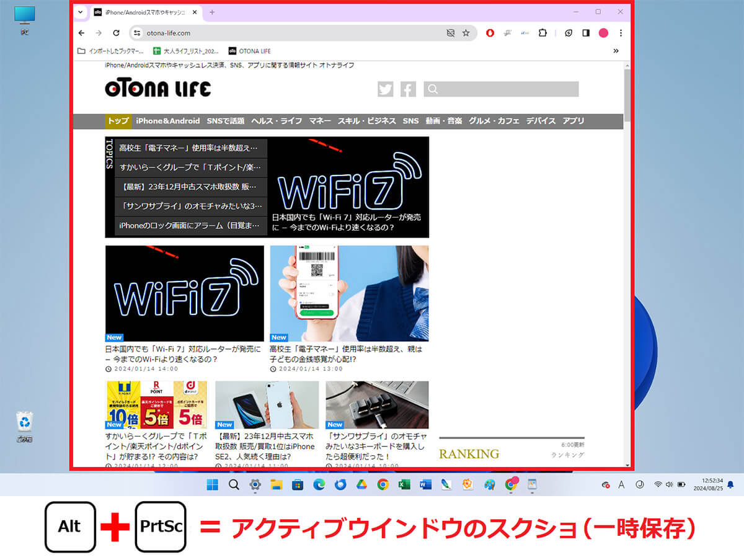Open the Chrome Extensions puzzle icon
The width and height of the screenshot is (744, 560).
[x=542, y=33]
